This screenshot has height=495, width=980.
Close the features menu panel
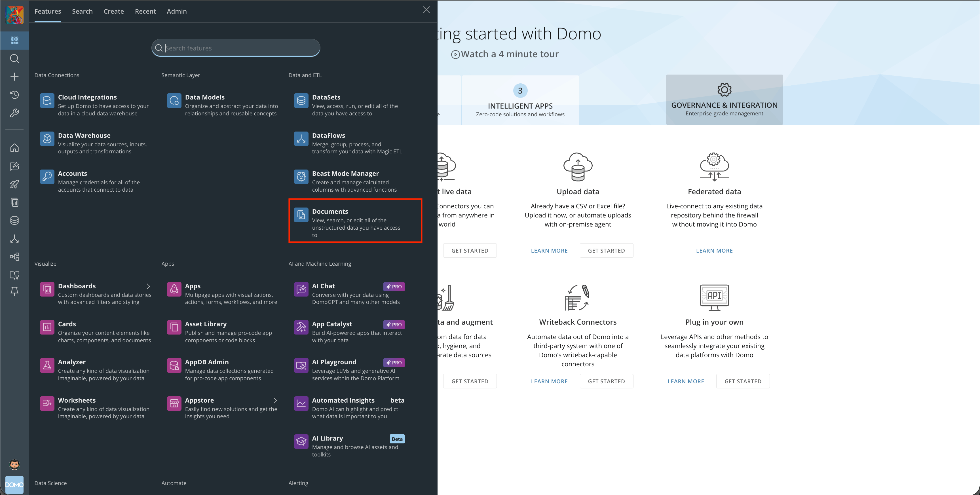(426, 10)
